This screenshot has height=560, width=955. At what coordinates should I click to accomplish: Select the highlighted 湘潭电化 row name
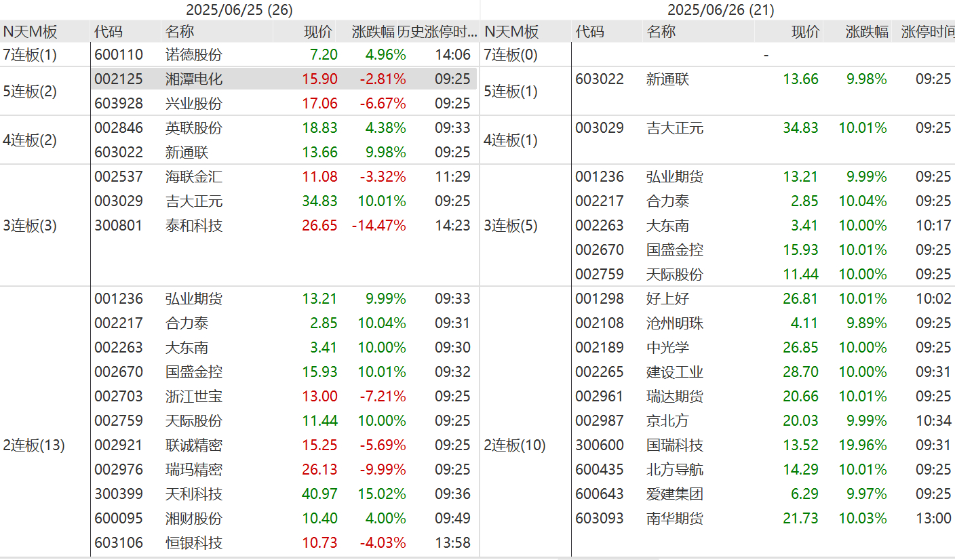(194, 79)
